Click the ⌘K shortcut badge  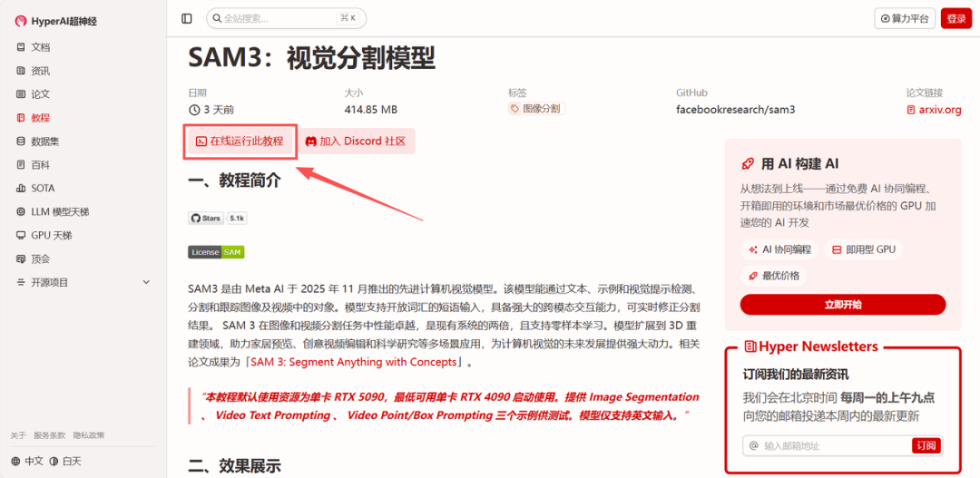tap(348, 19)
